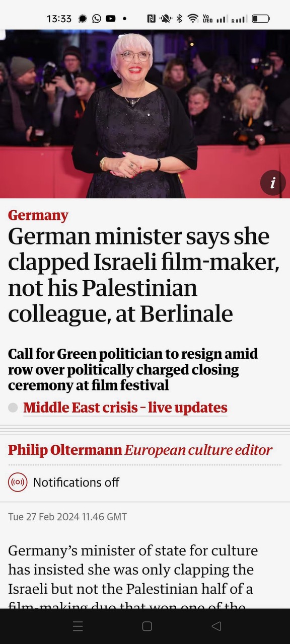Tap the article headline about German minister
The image size is (290, 644).
pos(143,275)
